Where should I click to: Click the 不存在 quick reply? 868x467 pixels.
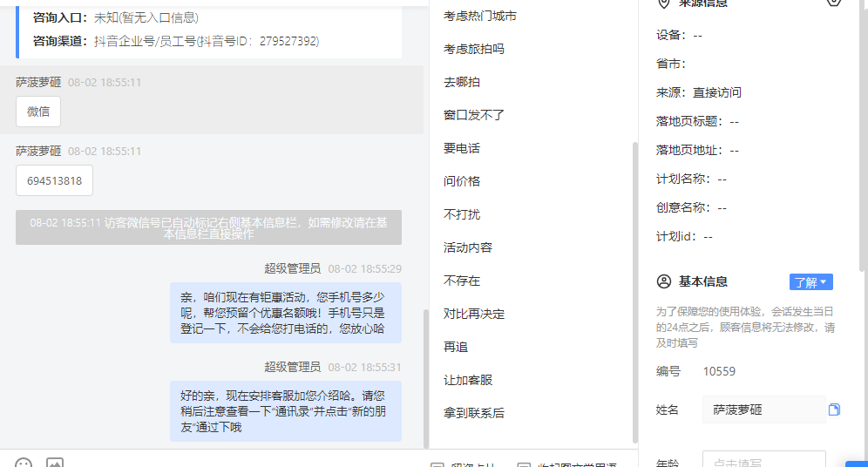pos(462,281)
